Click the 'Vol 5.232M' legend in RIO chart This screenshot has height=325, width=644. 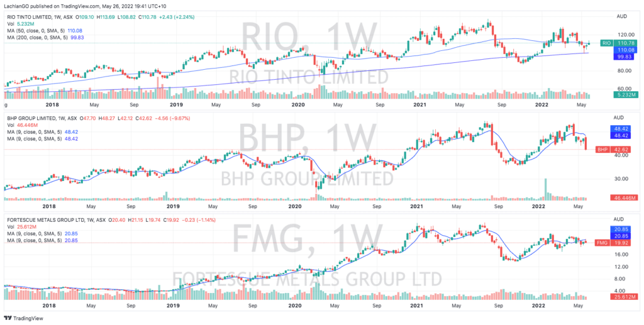[21, 24]
